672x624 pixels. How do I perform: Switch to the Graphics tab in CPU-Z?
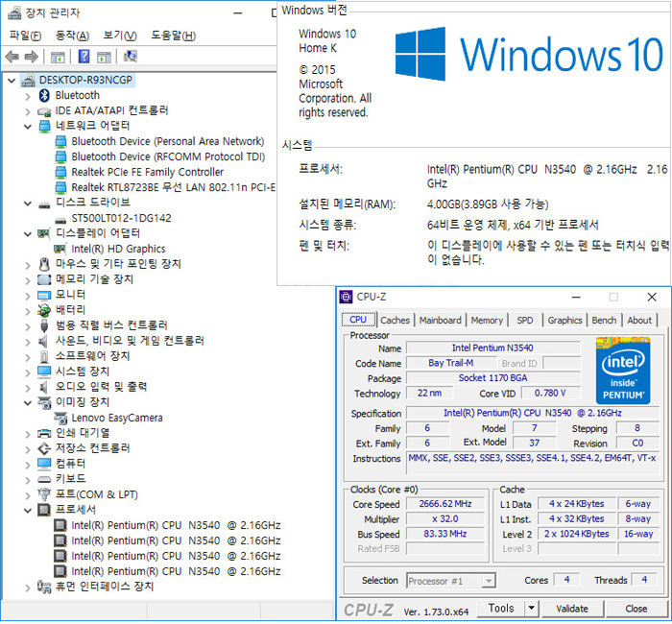564,321
